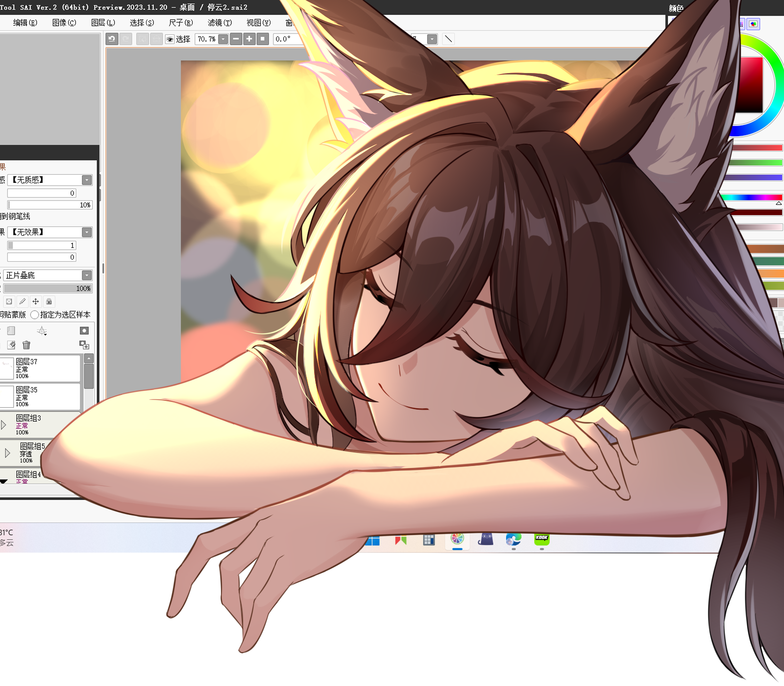Viewport: 784px width, 686px height.
Task: Toggle the preserve opacity checkerboard icon
Action: (9, 301)
